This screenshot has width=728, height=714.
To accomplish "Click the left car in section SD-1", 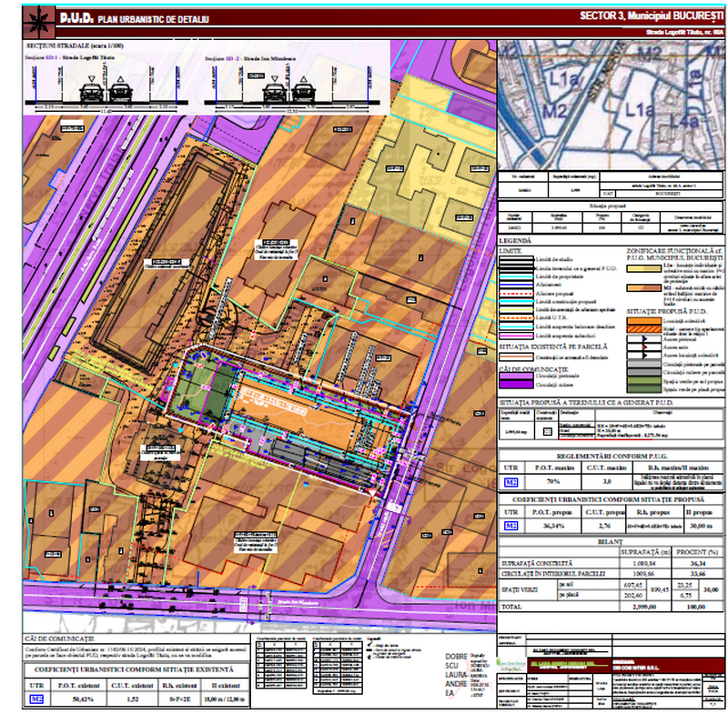I will coord(93,93).
